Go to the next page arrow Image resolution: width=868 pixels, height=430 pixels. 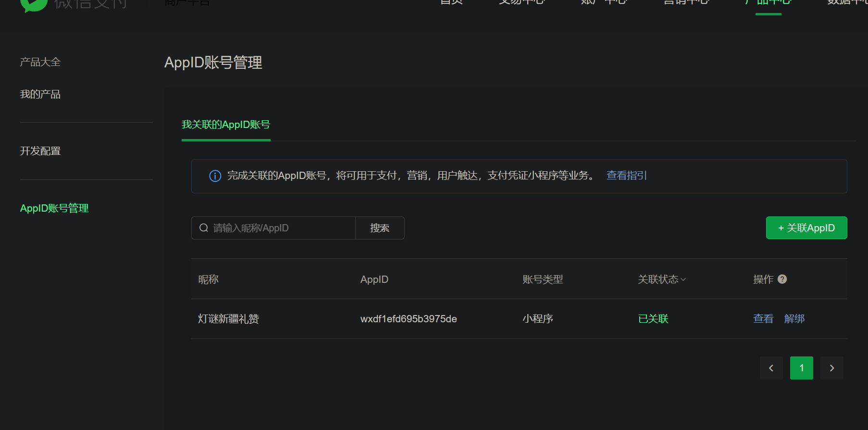point(832,368)
